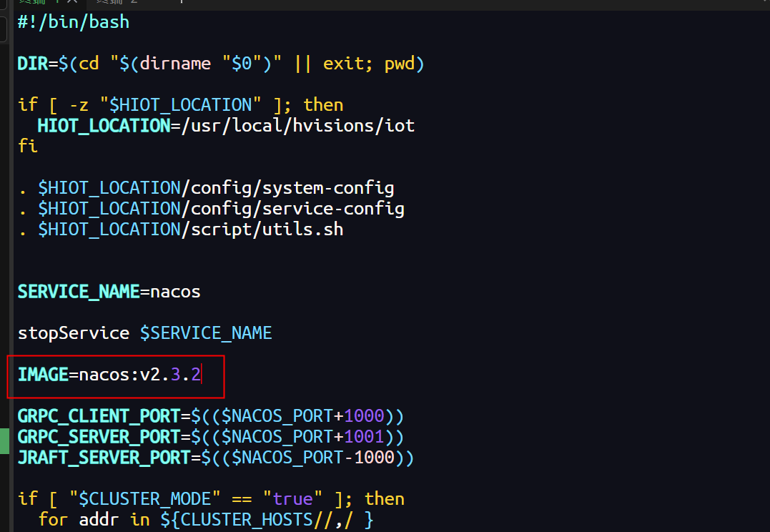Image resolution: width=770 pixels, height=532 pixels.
Task: Click $SERVICE_NAME argument after stopService
Action: click(206, 333)
